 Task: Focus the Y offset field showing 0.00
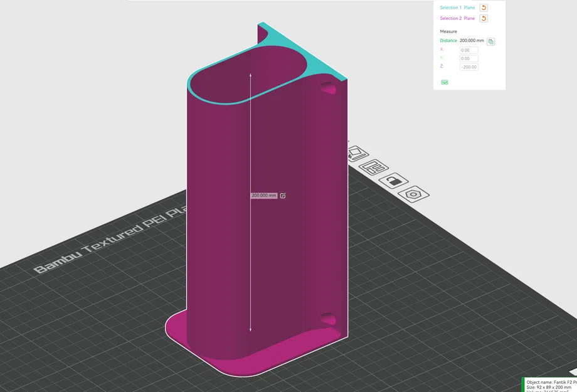tap(469, 58)
